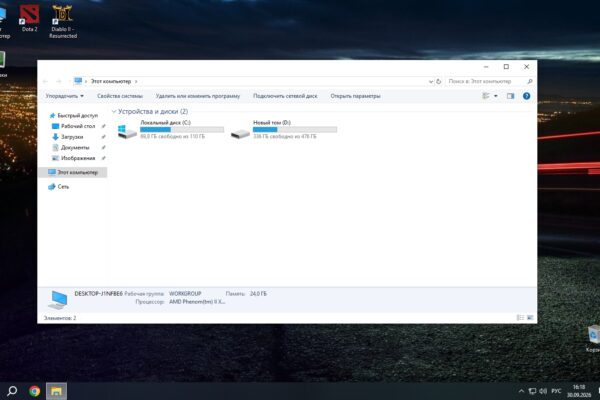Image resolution: width=600 pixels, height=400 pixels.
Task: Click Элементов: 2 status bar text
Action: (60, 318)
